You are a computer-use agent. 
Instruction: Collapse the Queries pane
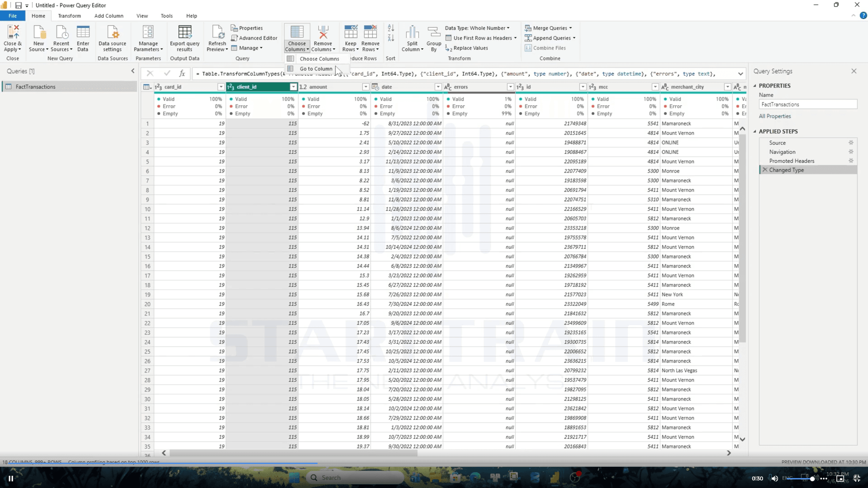pyautogui.click(x=133, y=71)
